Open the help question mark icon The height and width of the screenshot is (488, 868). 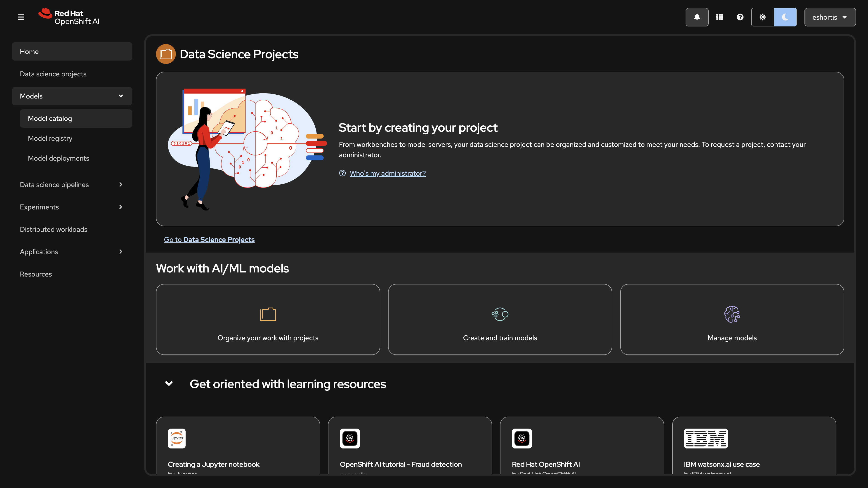[x=740, y=17]
